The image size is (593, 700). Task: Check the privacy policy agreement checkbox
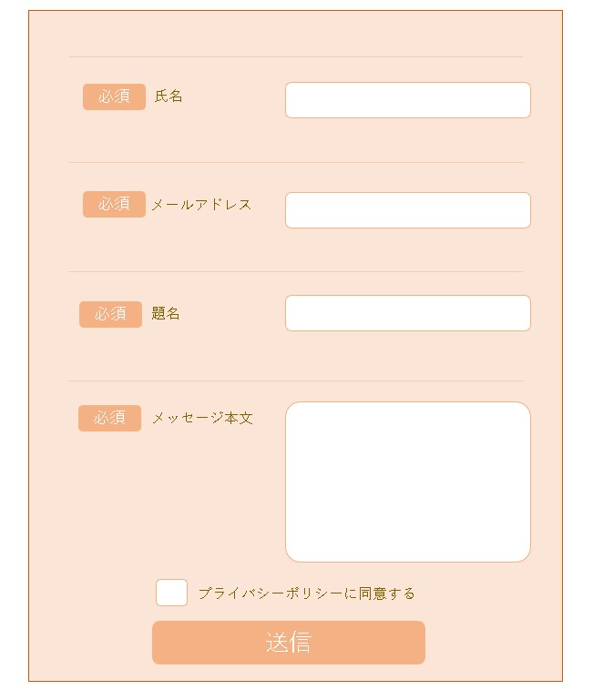(x=171, y=593)
